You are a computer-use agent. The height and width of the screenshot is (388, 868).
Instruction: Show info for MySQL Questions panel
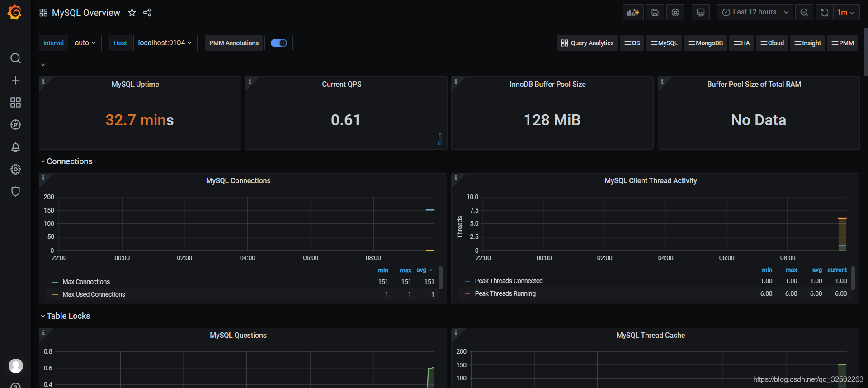[x=43, y=333]
